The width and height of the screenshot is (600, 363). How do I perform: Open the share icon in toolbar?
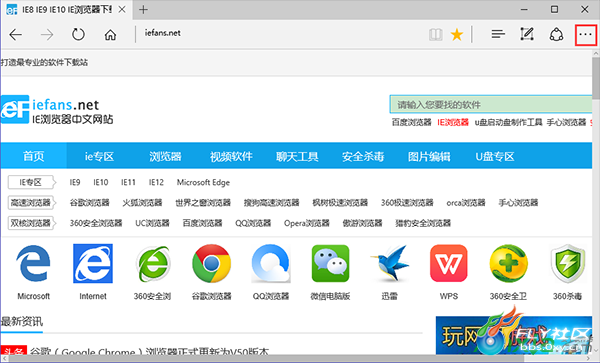tap(556, 34)
